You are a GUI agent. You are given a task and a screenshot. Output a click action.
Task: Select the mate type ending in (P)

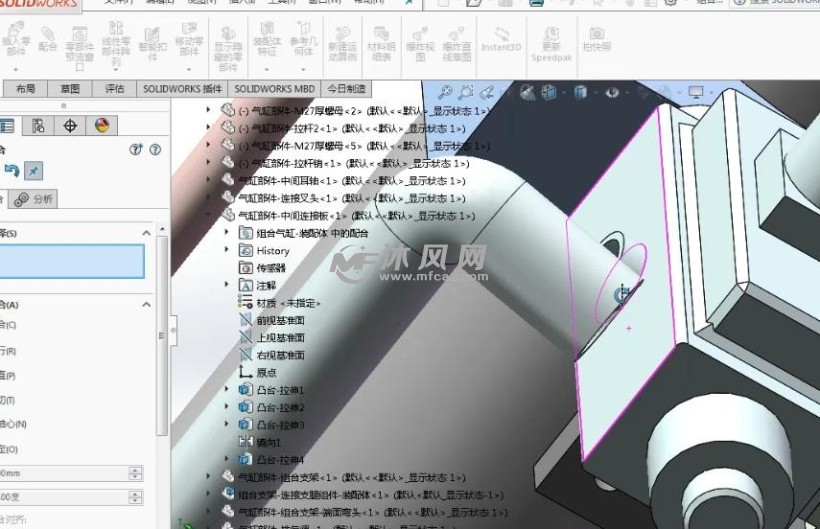[x=8, y=376]
